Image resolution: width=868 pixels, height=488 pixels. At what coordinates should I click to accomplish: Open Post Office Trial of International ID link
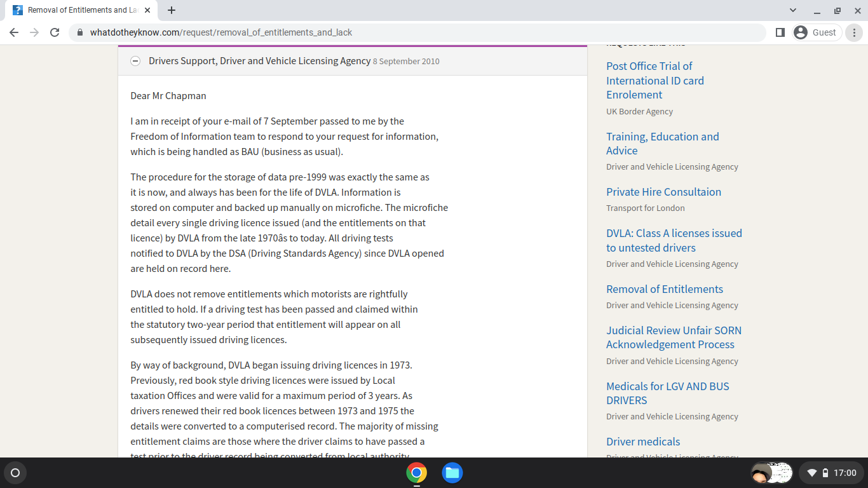(x=655, y=81)
